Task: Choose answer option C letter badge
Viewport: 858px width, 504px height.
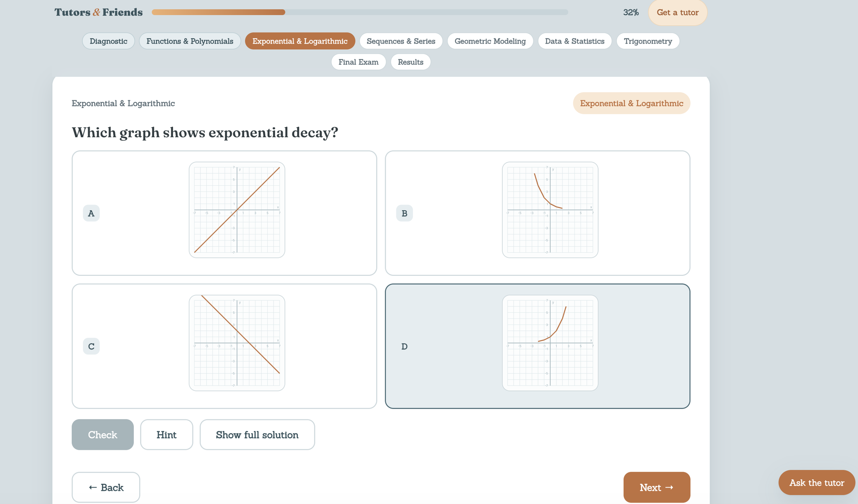Action: [91, 346]
